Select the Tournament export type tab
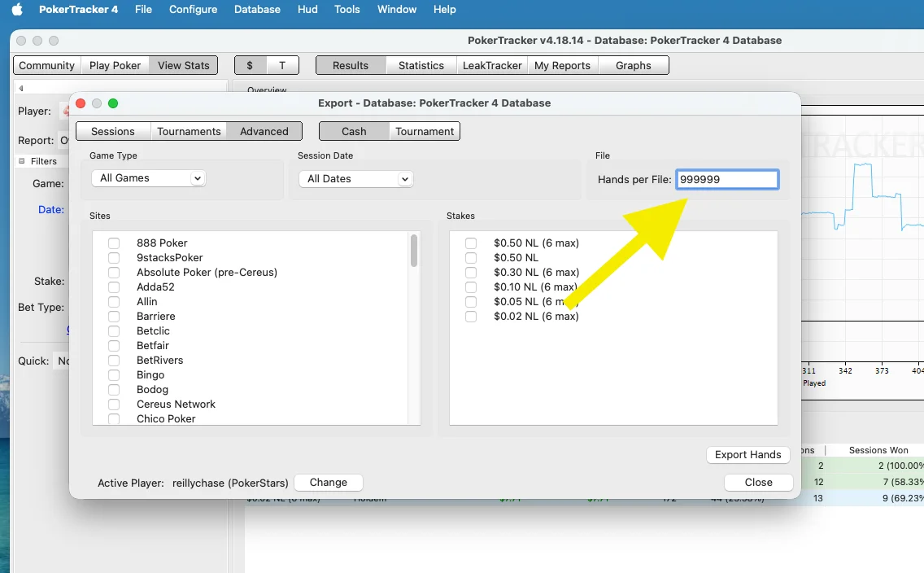 point(425,131)
